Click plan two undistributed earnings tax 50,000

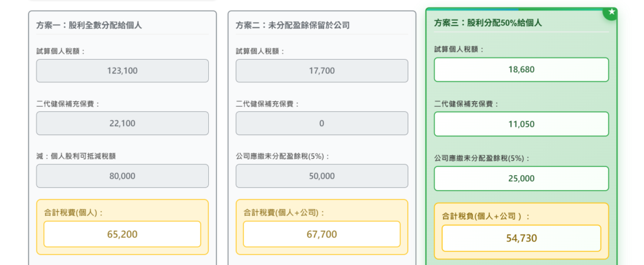click(322, 176)
